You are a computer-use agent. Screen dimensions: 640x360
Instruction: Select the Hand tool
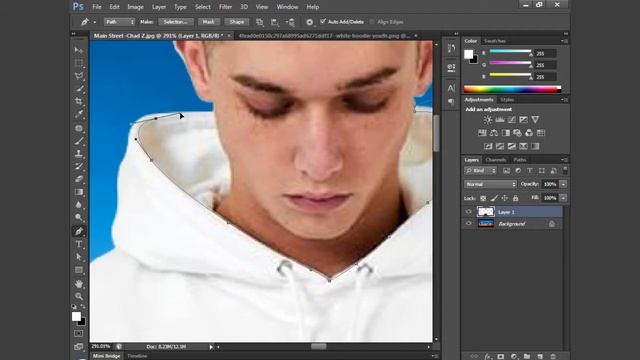[79, 284]
